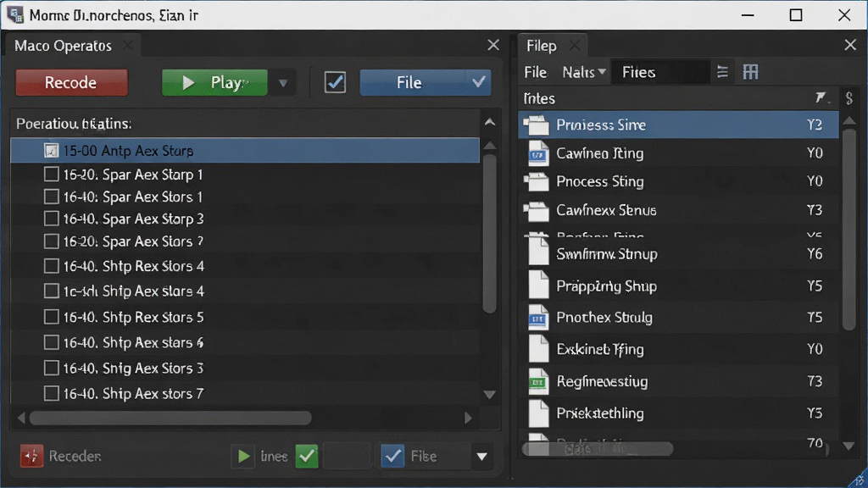Click the operations list scroll-down arrow
This screenshot has width=868, height=488.
tap(489, 395)
